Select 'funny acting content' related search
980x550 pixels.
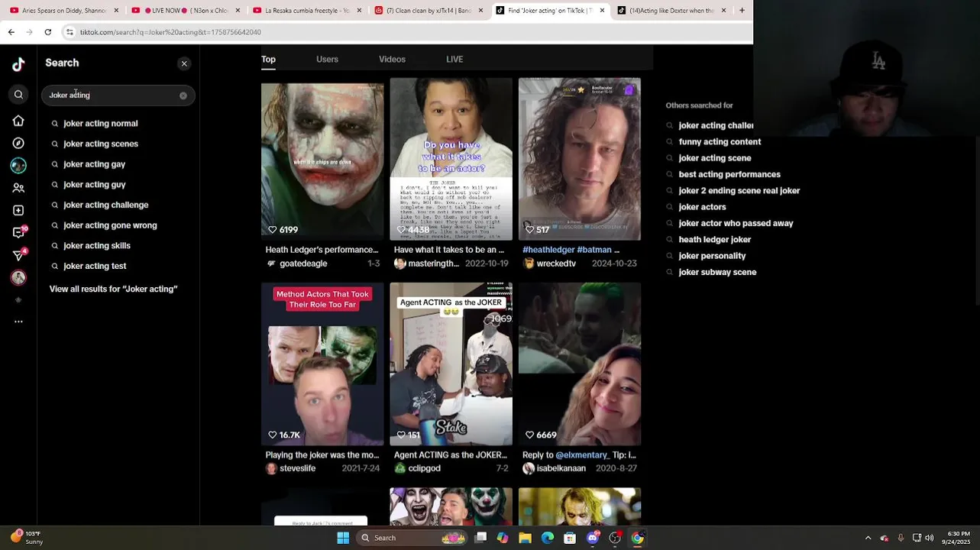720,142
